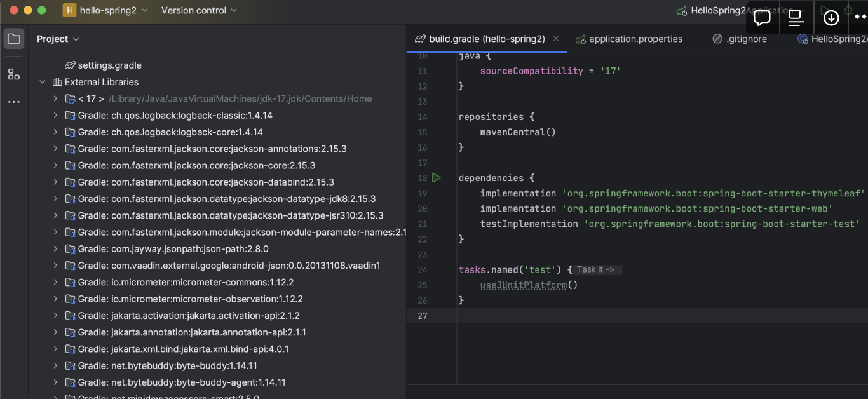Open the Structure tool window icon
The height and width of the screenshot is (399, 868).
(14, 74)
